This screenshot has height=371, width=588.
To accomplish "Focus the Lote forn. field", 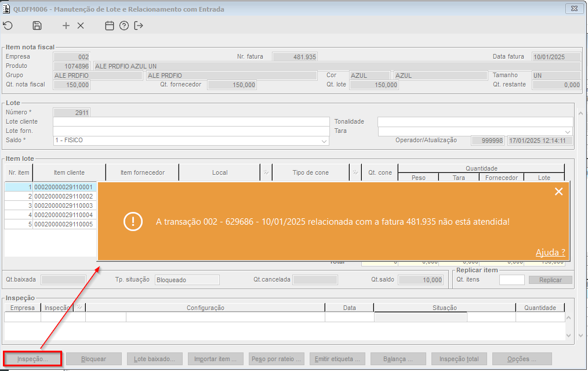I will (x=191, y=131).
